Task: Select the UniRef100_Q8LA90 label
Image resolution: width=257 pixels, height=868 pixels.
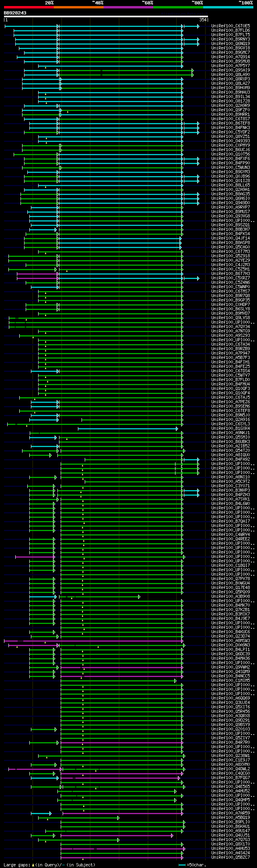Action: pos(230,74)
